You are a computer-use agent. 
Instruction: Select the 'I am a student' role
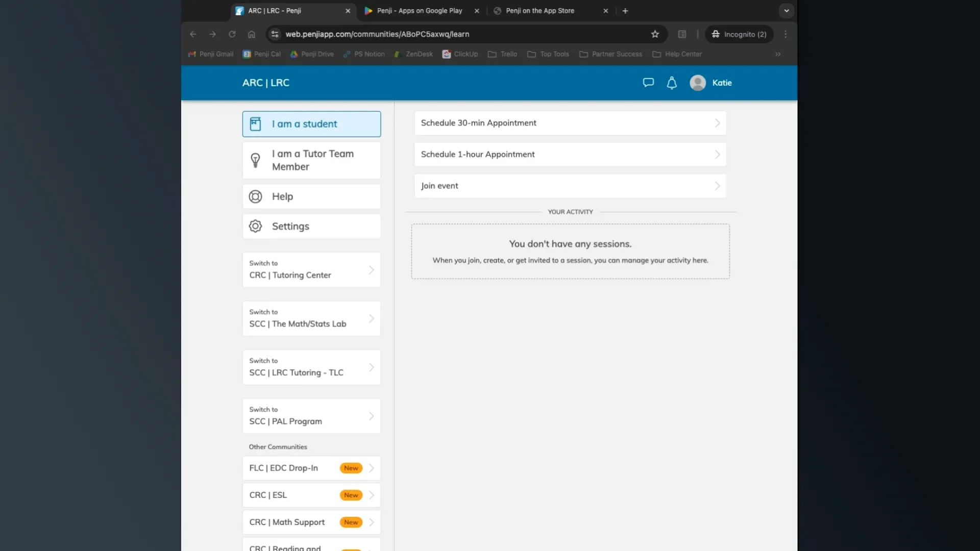click(311, 124)
